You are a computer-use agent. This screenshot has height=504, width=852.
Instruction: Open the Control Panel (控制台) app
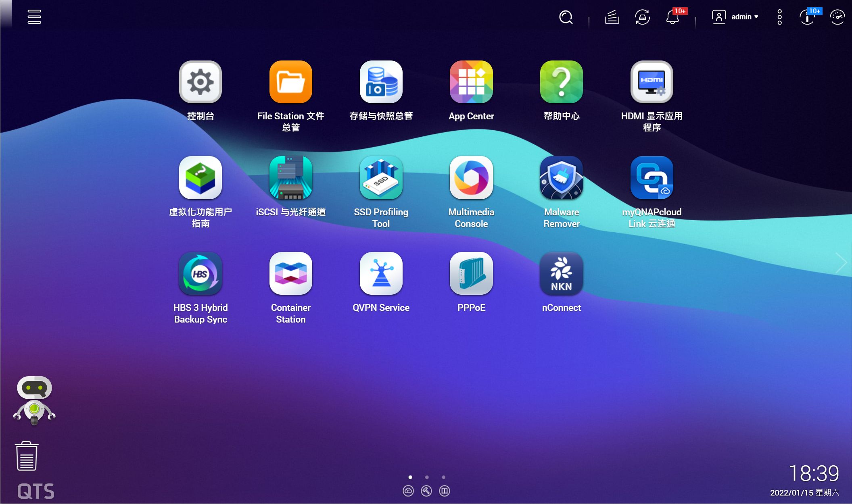pos(200,82)
